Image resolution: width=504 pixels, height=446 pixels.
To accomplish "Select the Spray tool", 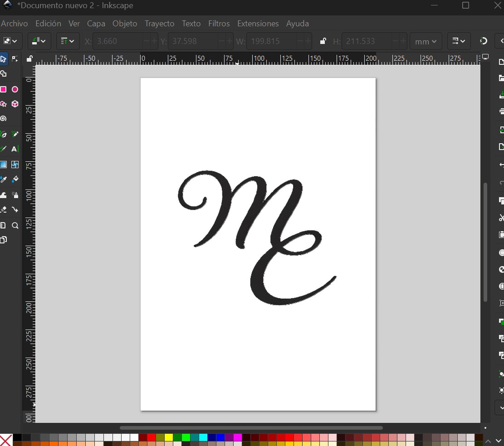I will (x=15, y=195).
